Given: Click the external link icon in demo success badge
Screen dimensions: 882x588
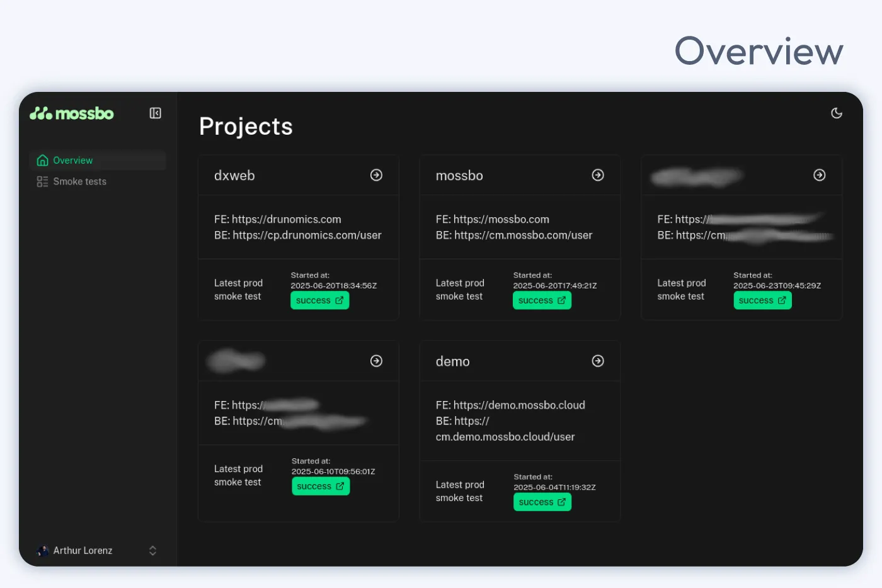Looking at the screenshot, I should 561,502.
